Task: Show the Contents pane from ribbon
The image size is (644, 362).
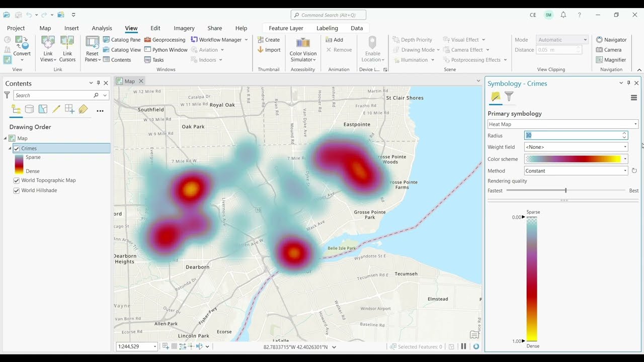Action: 117,60
